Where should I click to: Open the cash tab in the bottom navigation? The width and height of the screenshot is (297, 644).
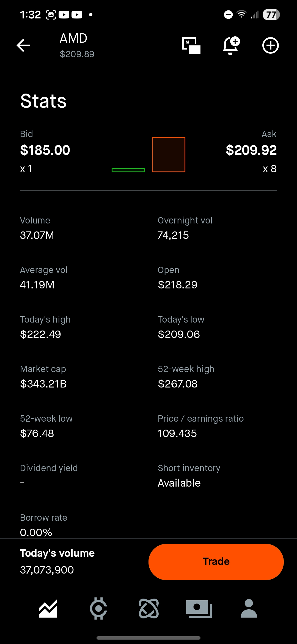pyautogui.click(x=199, y=608)
